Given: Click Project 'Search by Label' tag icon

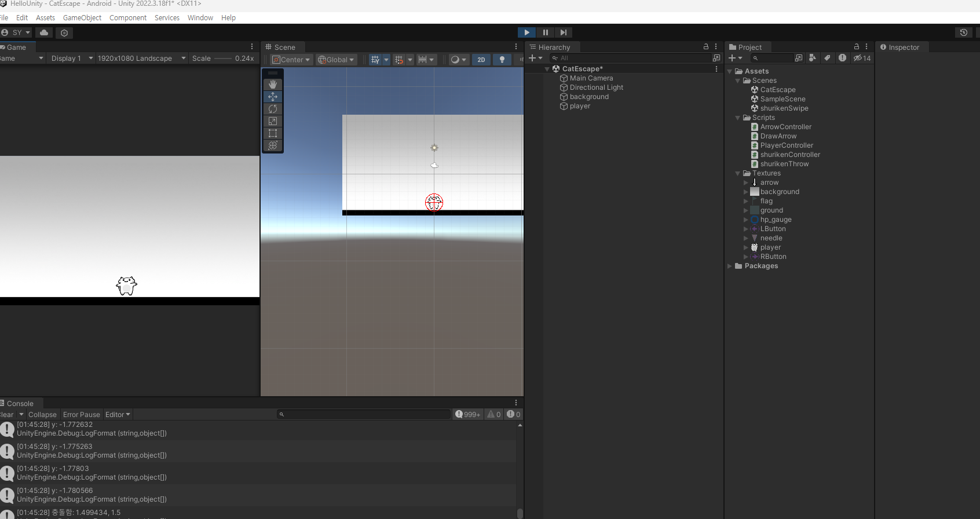Looking at the screenshot, I should pyautogui.click(x=827, y=58).
